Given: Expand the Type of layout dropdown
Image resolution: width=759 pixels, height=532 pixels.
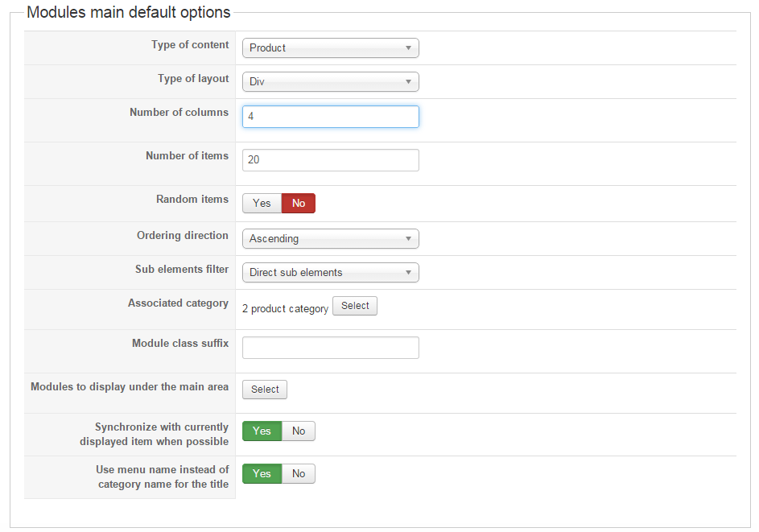Looking at the screenshot, I should [330, 82].
